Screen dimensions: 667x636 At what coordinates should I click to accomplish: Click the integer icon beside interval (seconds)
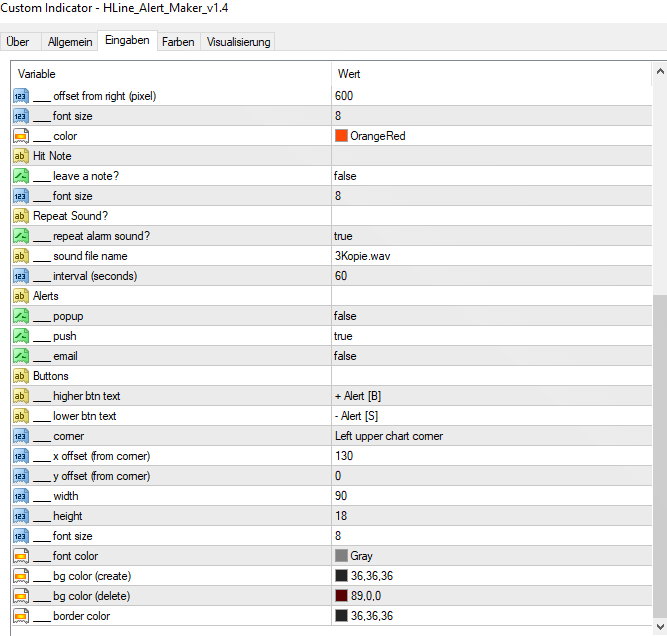[x=20, y=276]
